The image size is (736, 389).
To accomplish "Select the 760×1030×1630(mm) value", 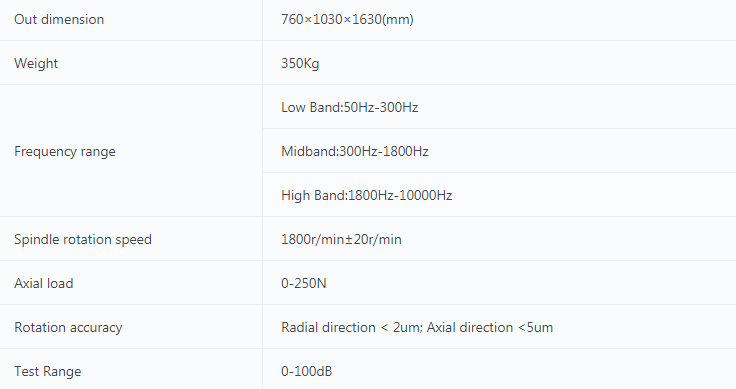I will (347, 19).
